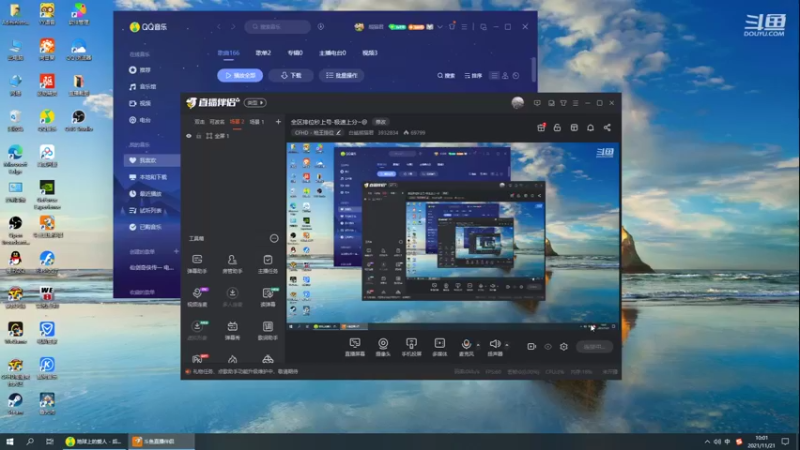Image resolution: width=800 pixels, height=450 pixels.
Task: Share the live room
Action: (x=607, y=128)
